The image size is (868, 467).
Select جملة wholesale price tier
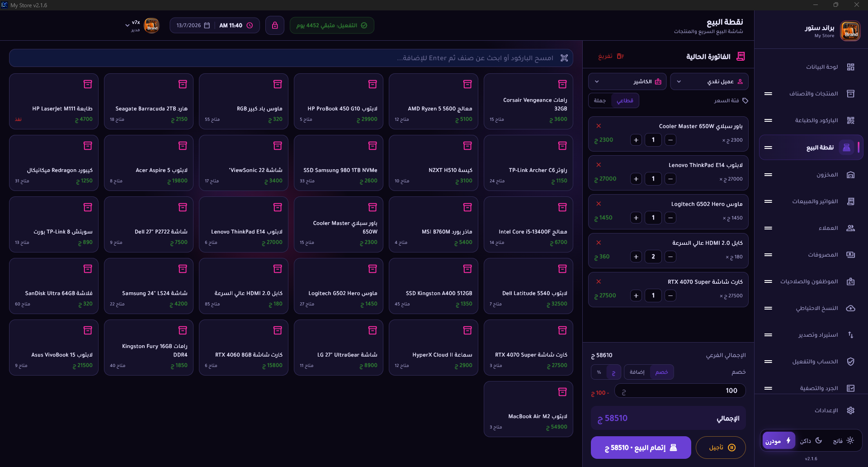pyautogui.click(x=600, y=100)
